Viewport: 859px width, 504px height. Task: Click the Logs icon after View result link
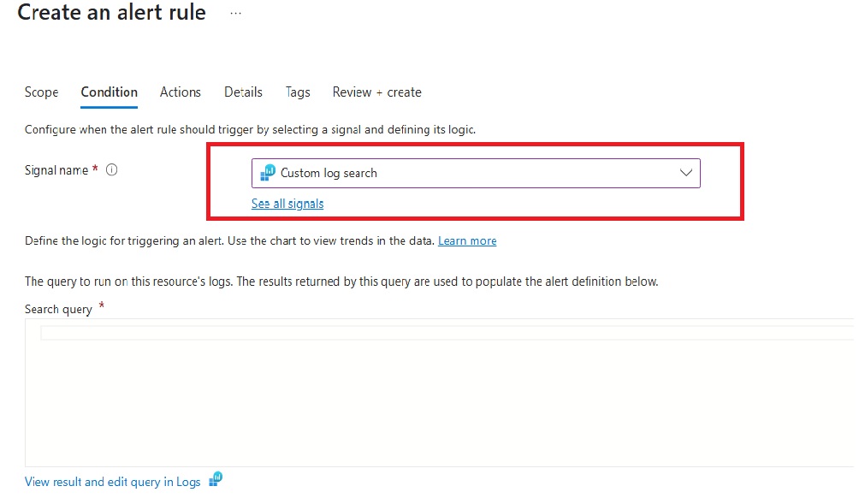[216, 479]
